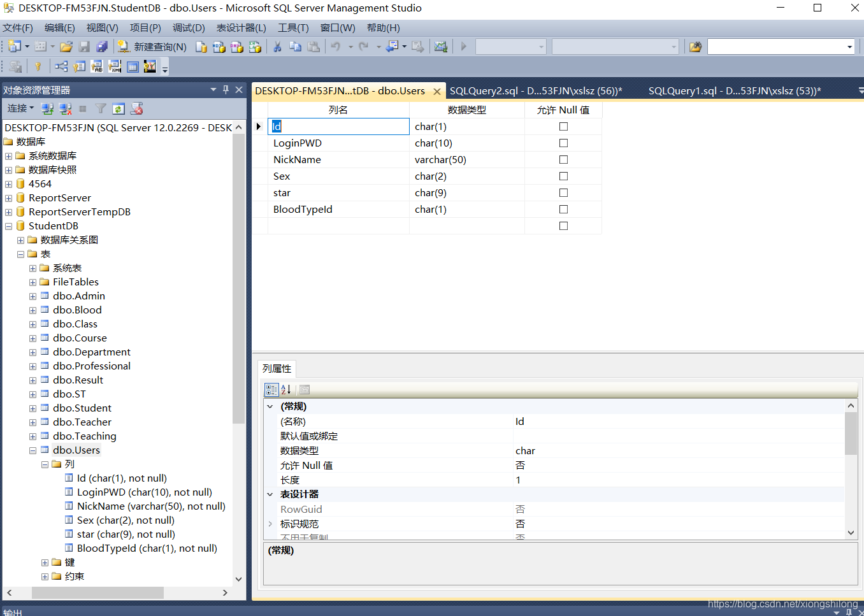Select the dbo.Teacher table in tree

[x=82, y=422]
